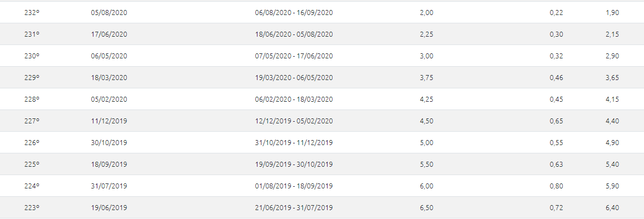Screen dimensions: 644x219
Task: Click the 0,63 value in row 225º
Action: (x=556, y=165)
